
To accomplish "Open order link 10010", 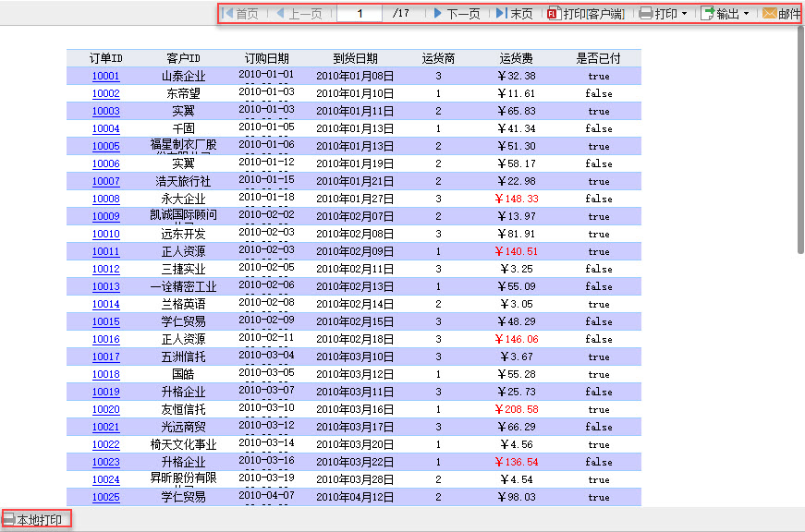I will click(105, 234).
